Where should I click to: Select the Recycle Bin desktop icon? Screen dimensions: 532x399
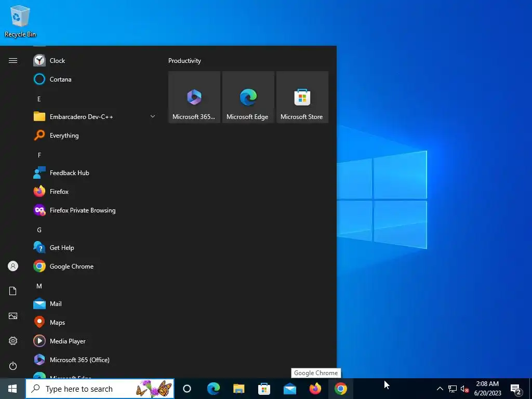(x=20, y=21)
